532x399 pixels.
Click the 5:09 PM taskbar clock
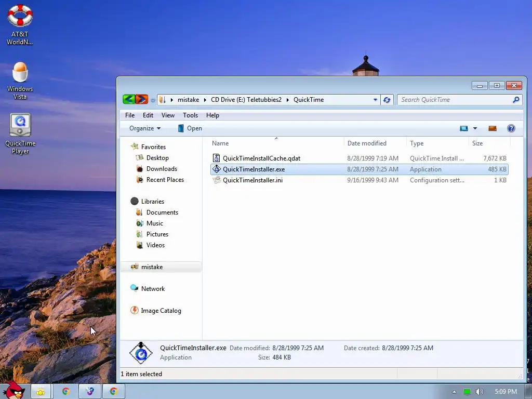[506, 392]
